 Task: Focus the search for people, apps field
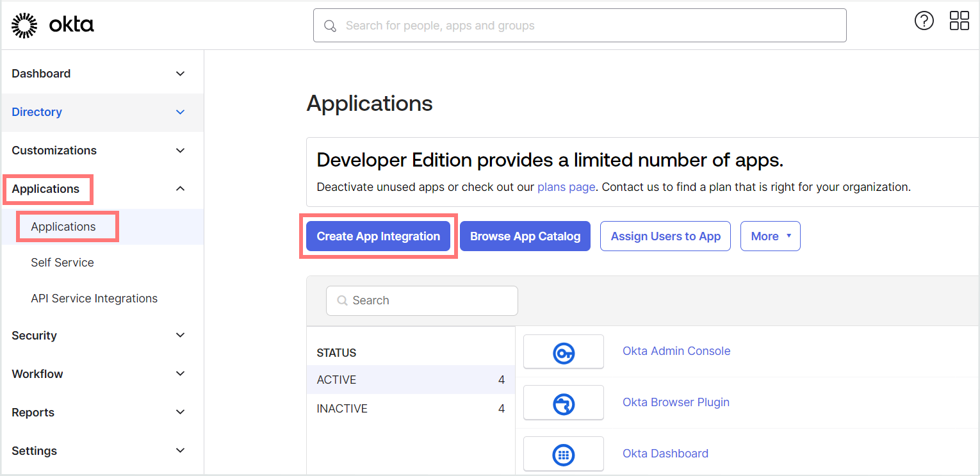click(580, 26)
